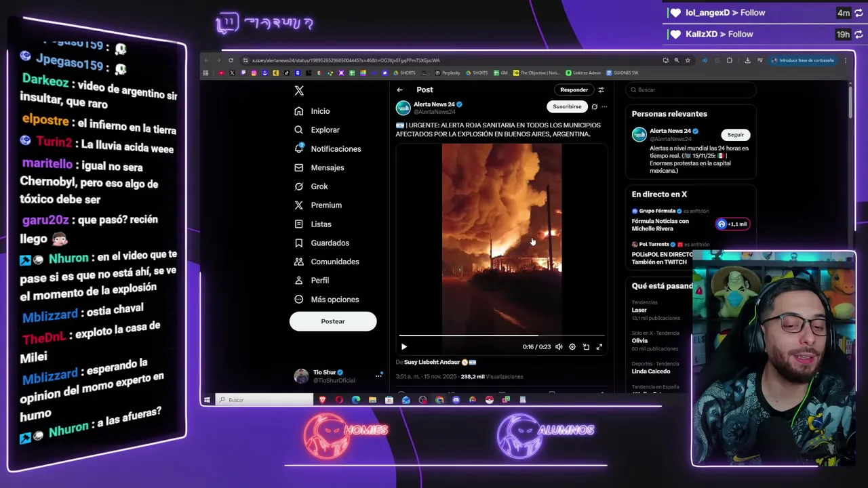
Task: Open Linktree Admin bookmark
Action: coord(583,73)
